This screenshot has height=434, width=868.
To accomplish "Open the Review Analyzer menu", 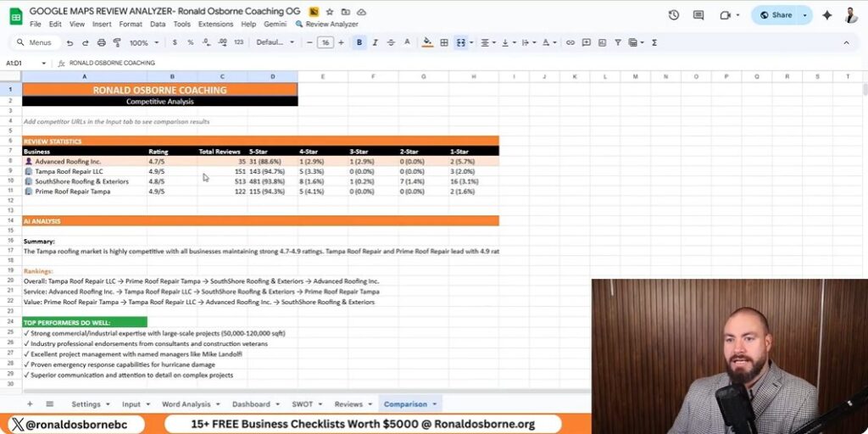I will tap(327, 25).
